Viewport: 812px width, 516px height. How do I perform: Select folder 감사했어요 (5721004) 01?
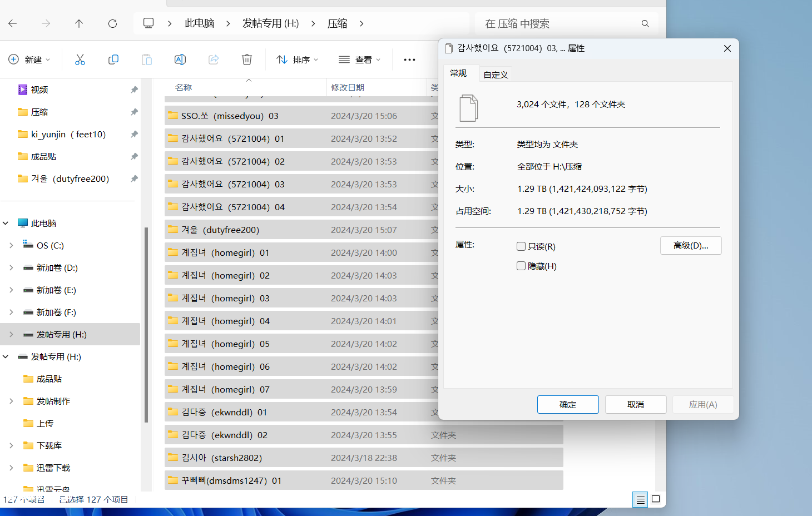pyautogui.click(x=301, y=138)
